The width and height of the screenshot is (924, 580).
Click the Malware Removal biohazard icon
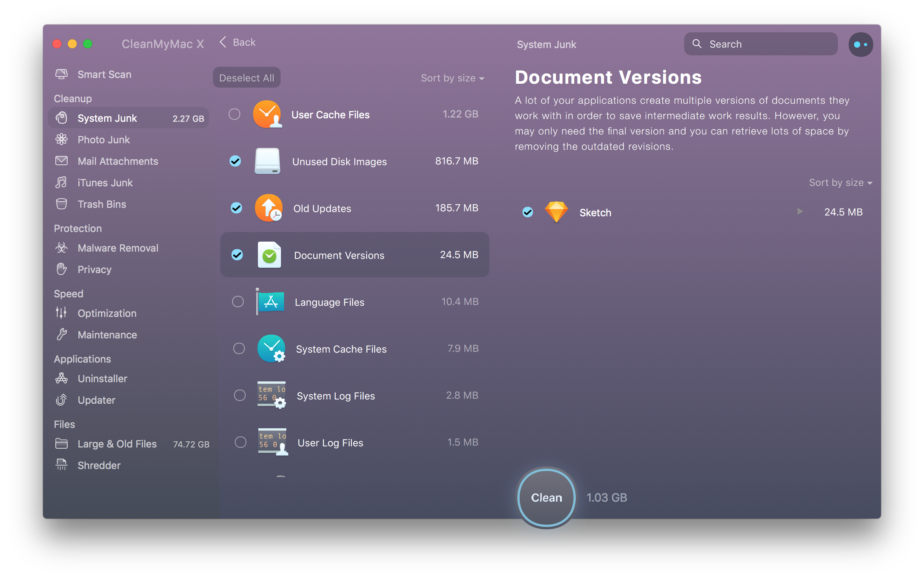tap(61, 248)
